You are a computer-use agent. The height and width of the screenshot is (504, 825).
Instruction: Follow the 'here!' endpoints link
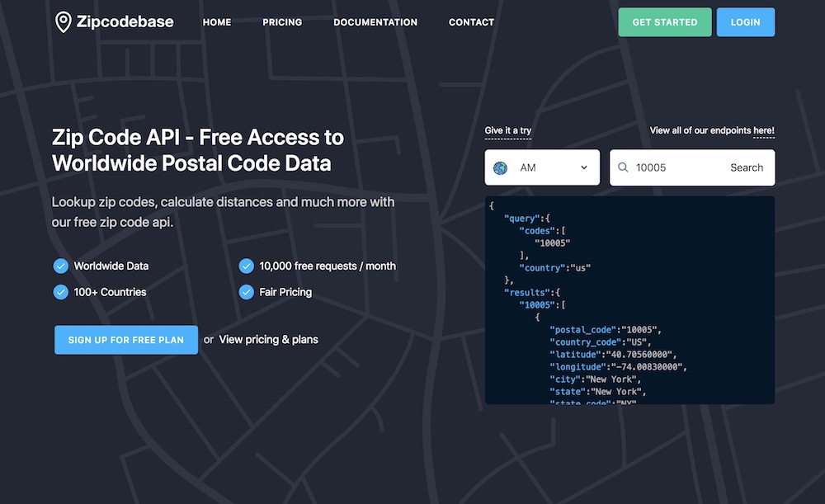(x=764, y=130)
